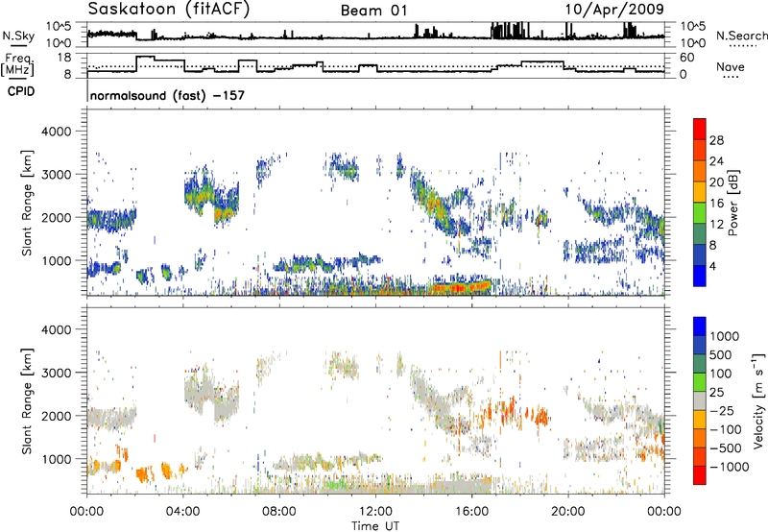Click the power panel 'Slant Range [km]' label
This screenshot has height=532, width=768.
tap(27, 203)
